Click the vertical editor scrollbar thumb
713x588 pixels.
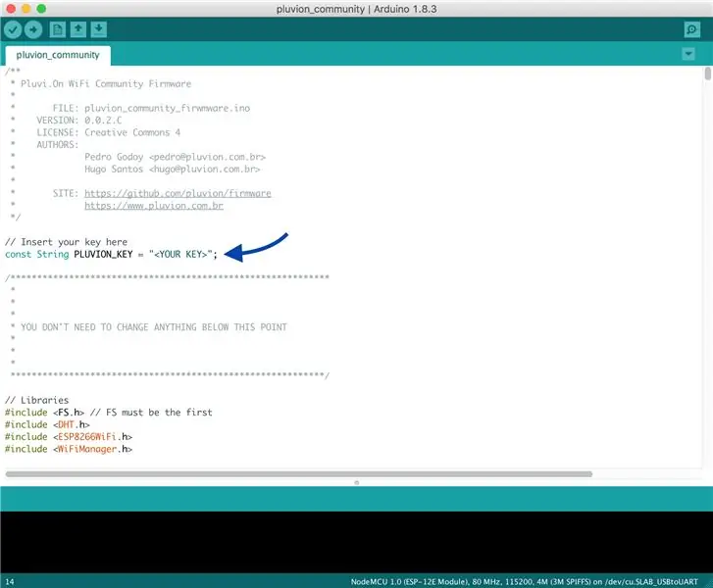click(707, 73)
